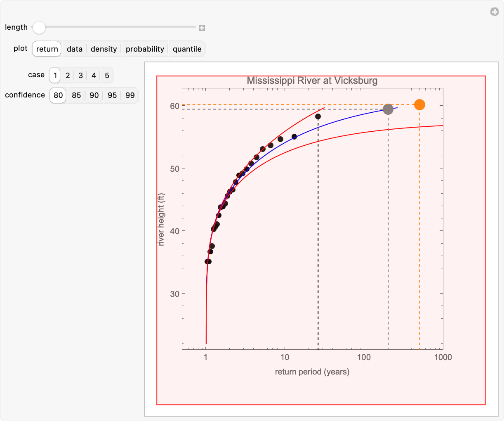Select case 4
The height and width of the screenshot is (422, 504).
coord(94,75)
